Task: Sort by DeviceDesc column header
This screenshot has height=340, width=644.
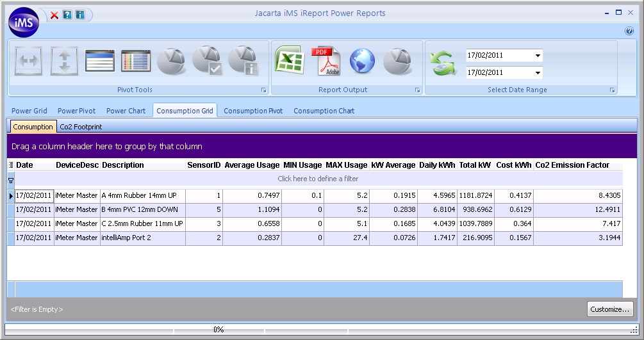Action: coord(77,165)
